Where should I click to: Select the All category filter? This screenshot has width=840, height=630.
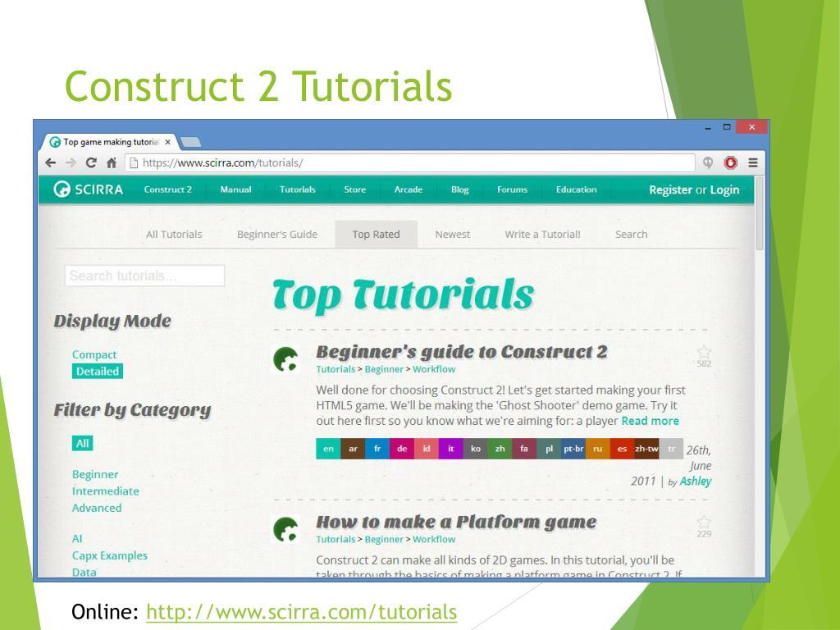pos(83,443)
